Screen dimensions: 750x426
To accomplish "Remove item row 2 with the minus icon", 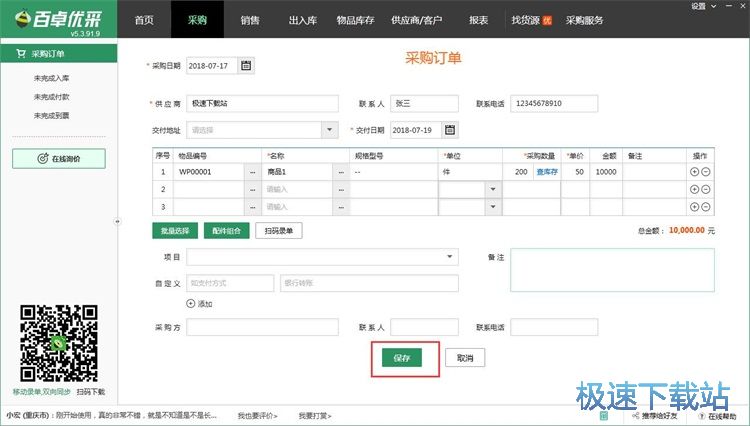I will point(706,189).
